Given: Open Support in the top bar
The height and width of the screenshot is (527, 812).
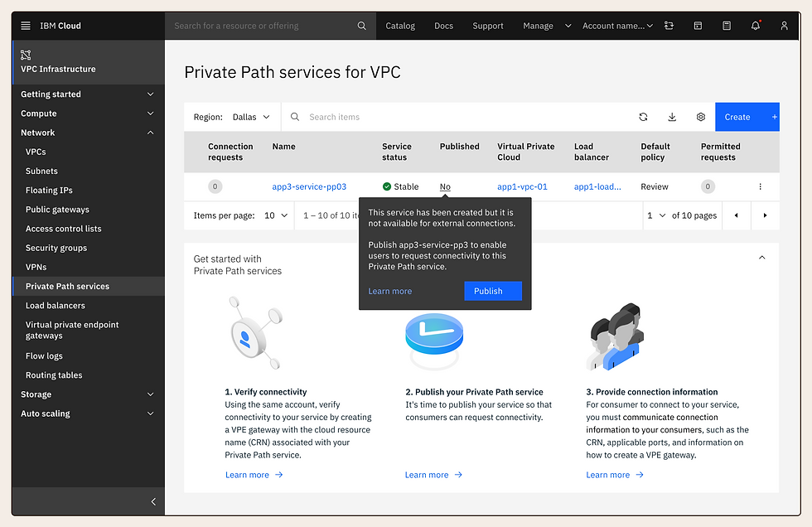Looking at the screenshot, I should pyautogui.click(x=488, y=26).
